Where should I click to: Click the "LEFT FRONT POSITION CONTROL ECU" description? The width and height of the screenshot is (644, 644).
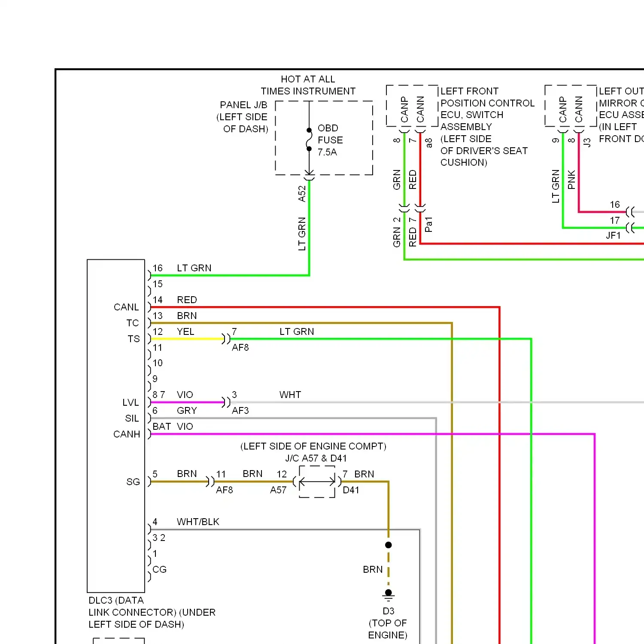point(488,127)
